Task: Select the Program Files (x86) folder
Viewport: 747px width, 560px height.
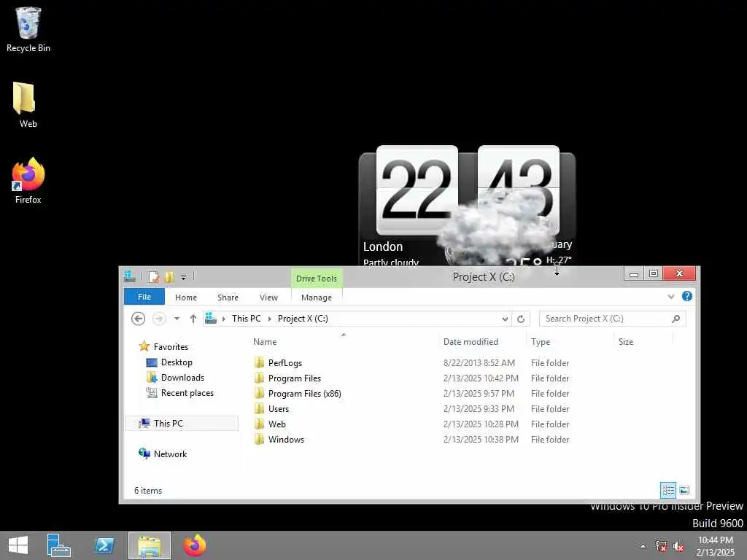Action: coord(304,393)
